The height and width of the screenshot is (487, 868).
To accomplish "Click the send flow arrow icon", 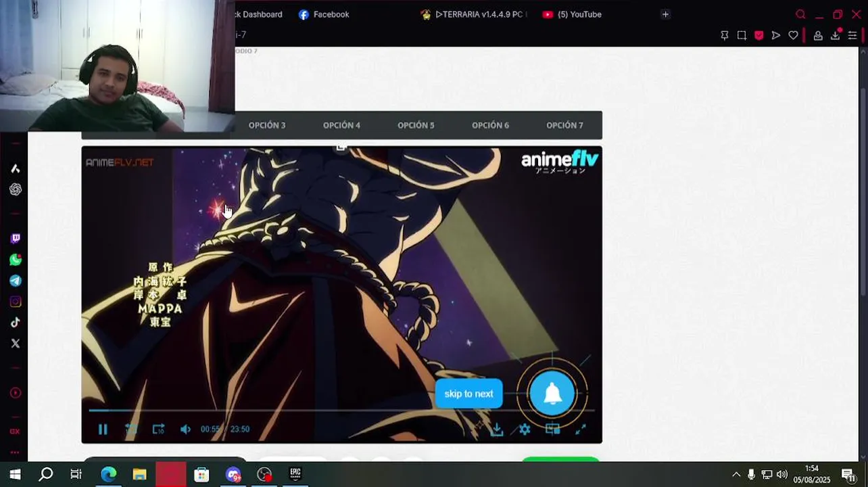I will (776, 35).
